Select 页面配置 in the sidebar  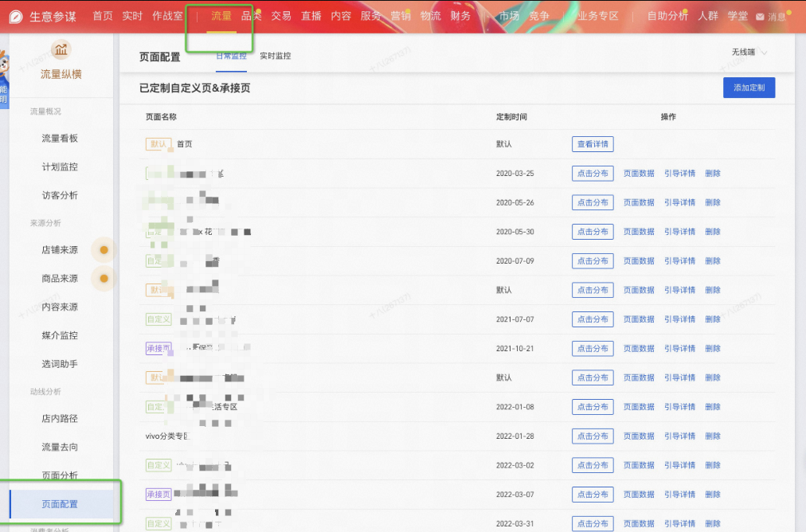pyautogui.click(x=61, y=504)
